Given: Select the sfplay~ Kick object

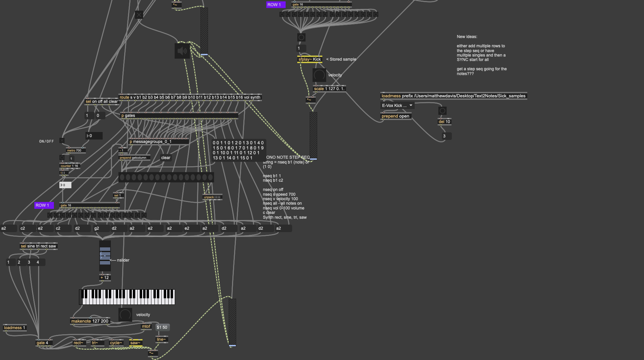Looking at the screenshot, I should tap(310, 59).
